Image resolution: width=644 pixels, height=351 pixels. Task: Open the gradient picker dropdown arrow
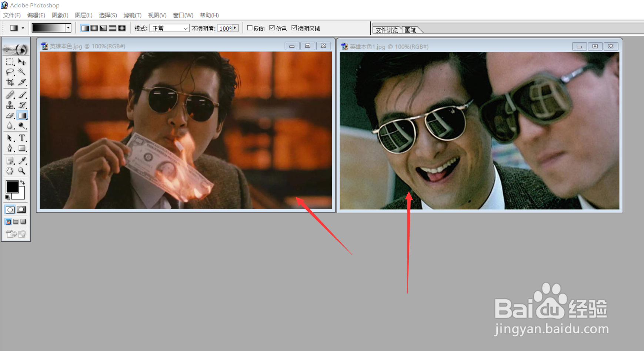tap(68, 28)
